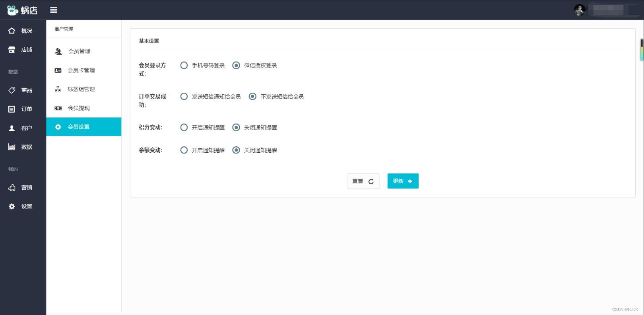Click the 会员提现 money icon
The height and width of the screenshot is (315, 644).
coord(58,108)
